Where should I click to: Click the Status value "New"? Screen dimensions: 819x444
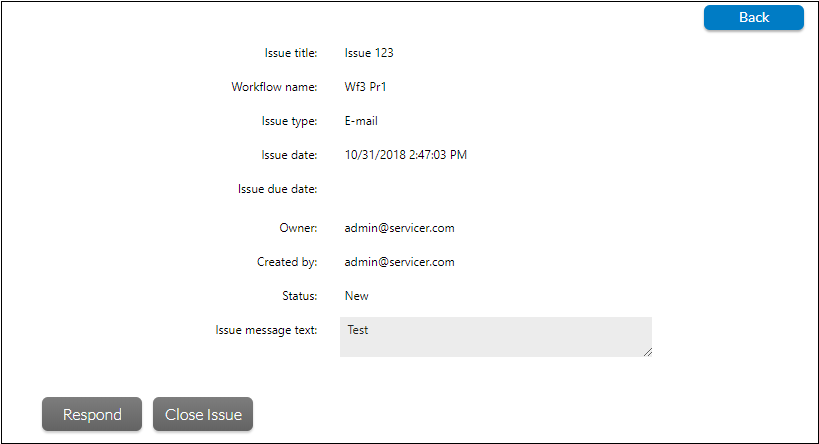click(x=356, y=296)
